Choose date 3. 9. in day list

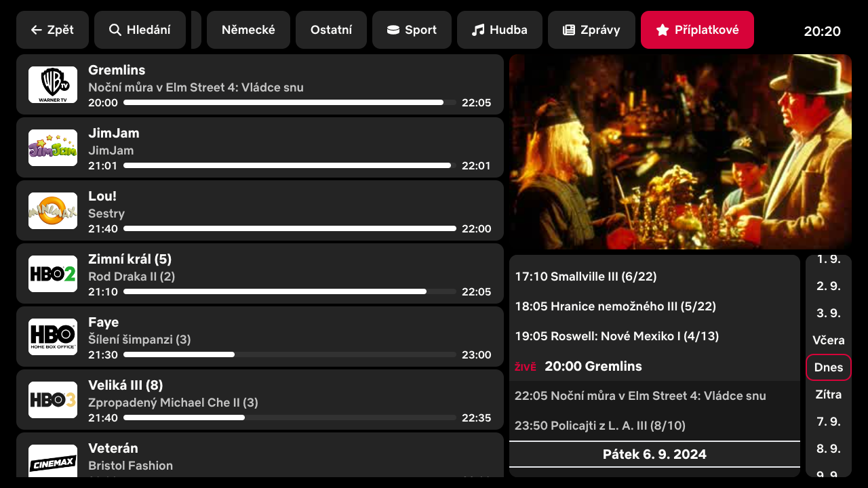pyautogui.click(x=829, y=313)
